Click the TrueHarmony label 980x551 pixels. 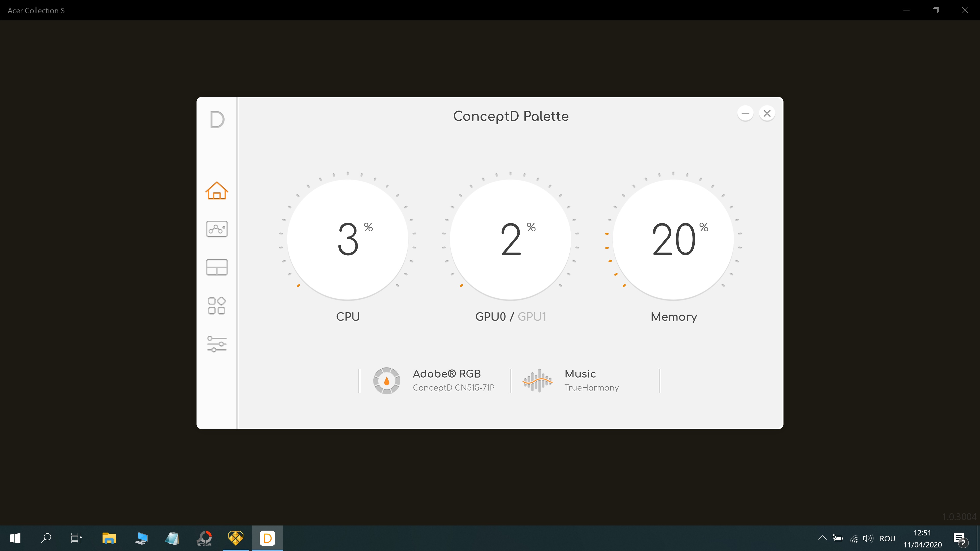[x=592, y=387]
